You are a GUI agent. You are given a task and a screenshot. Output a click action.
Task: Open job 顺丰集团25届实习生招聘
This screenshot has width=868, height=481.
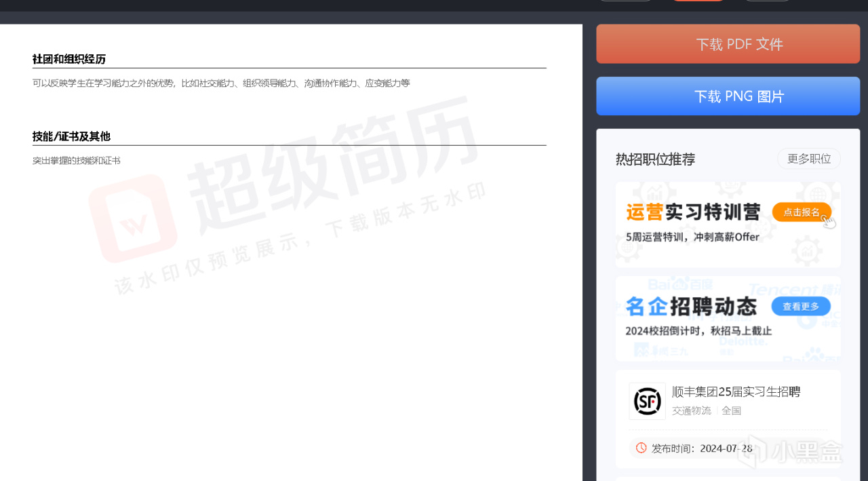pyautogui.click(x=736, y=391)
